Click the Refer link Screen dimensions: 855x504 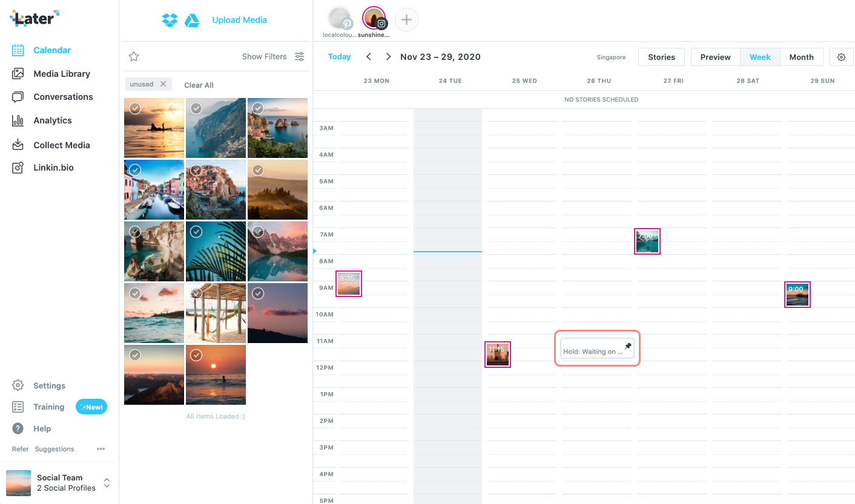pos(20,449)
